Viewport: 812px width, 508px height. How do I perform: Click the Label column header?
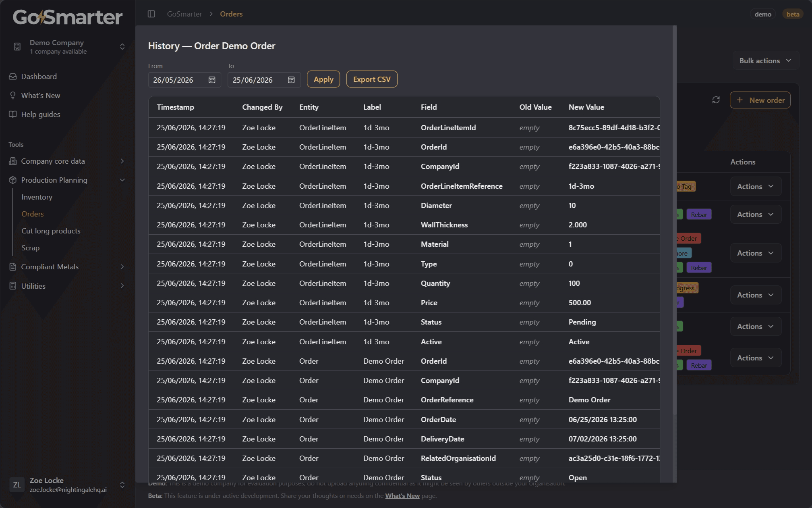click(372, 107)
